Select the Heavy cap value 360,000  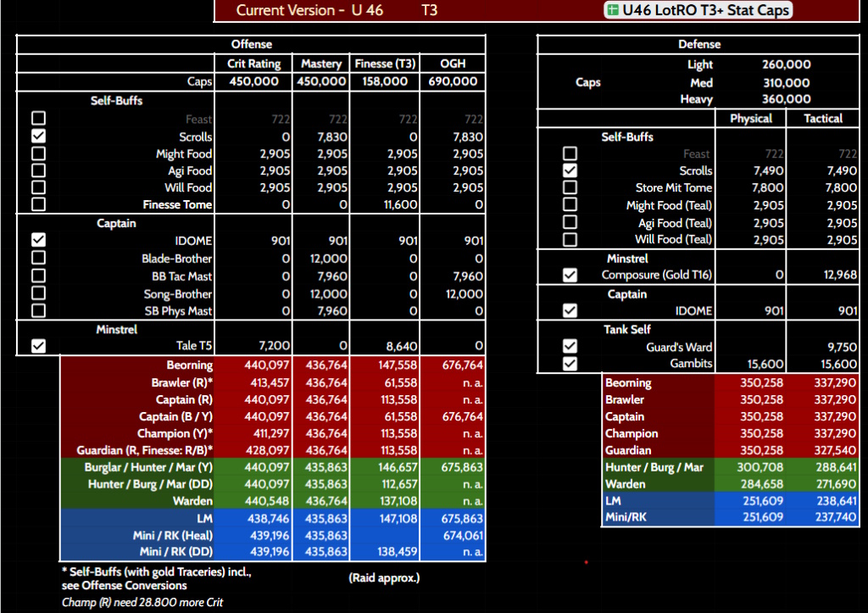[x=786, y=99]
